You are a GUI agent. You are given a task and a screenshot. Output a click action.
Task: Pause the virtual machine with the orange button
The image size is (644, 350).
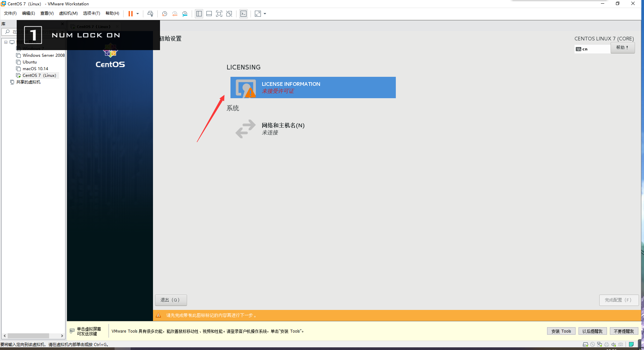coord(131,14)
